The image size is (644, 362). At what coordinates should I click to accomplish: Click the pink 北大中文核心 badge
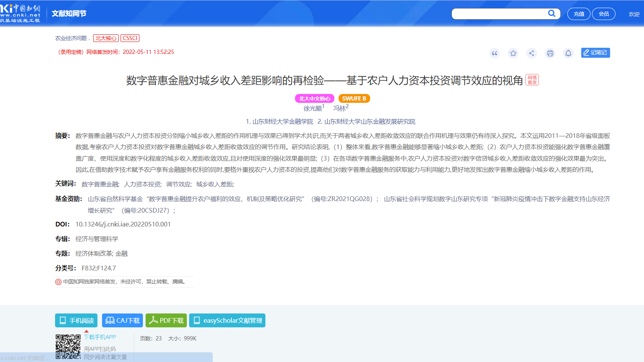point(315,99)
